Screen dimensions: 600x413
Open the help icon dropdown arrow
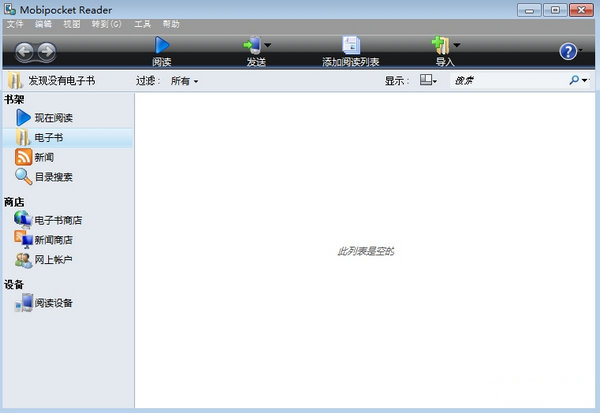581,50
